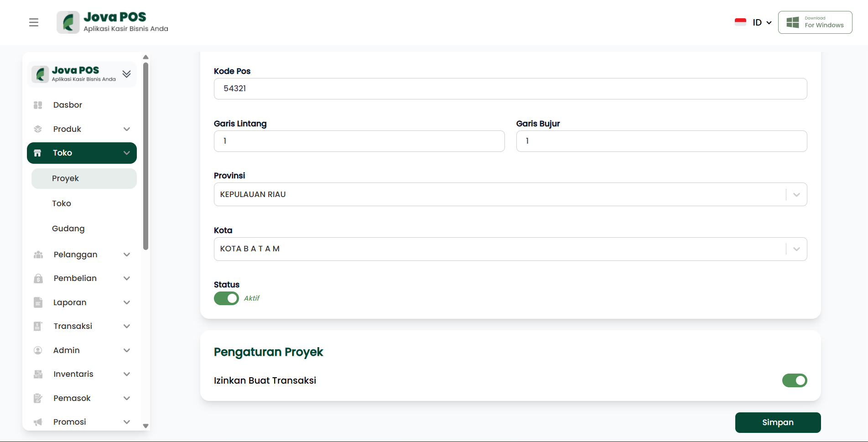Expand the Transaksi menu chevron
Image resolution: width=868 pixels, height=442 pixels.
coord(127,326)
